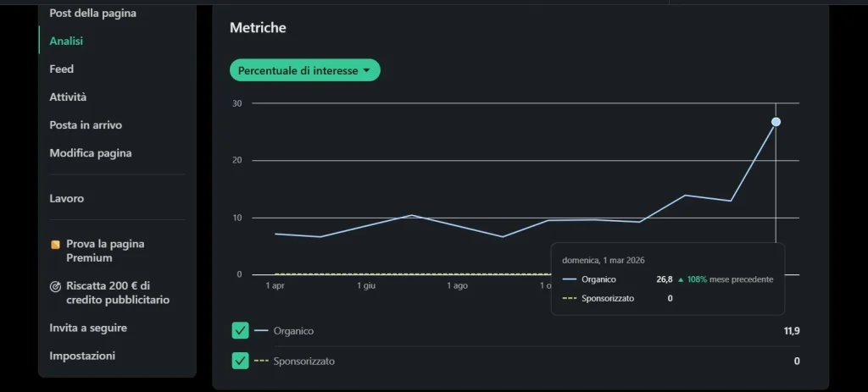This screenshot has width=868, height=392.
Task: Uncheck the Organico checkbox
Action: coord(240,331)
